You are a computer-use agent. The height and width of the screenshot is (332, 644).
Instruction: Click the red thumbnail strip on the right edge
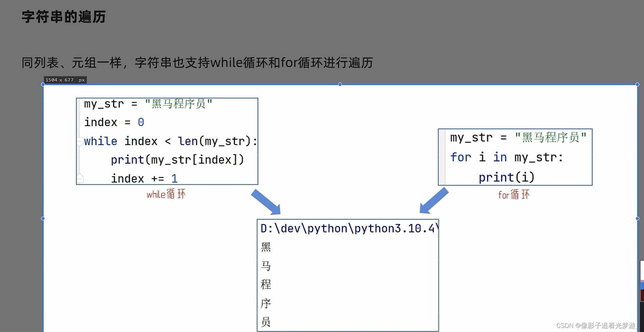pyautogui.click(x=642, y=294)
